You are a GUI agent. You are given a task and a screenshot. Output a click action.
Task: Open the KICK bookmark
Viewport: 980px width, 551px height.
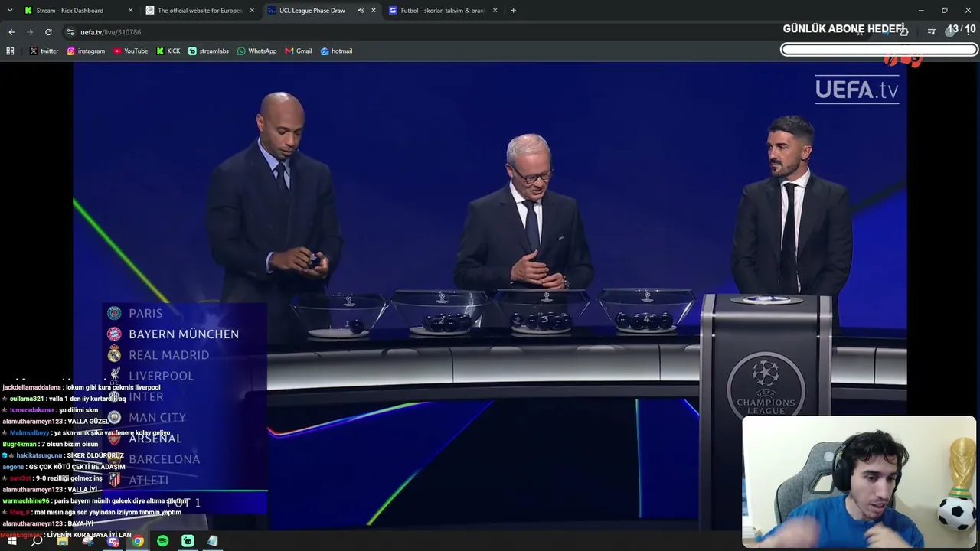point(168,51)
